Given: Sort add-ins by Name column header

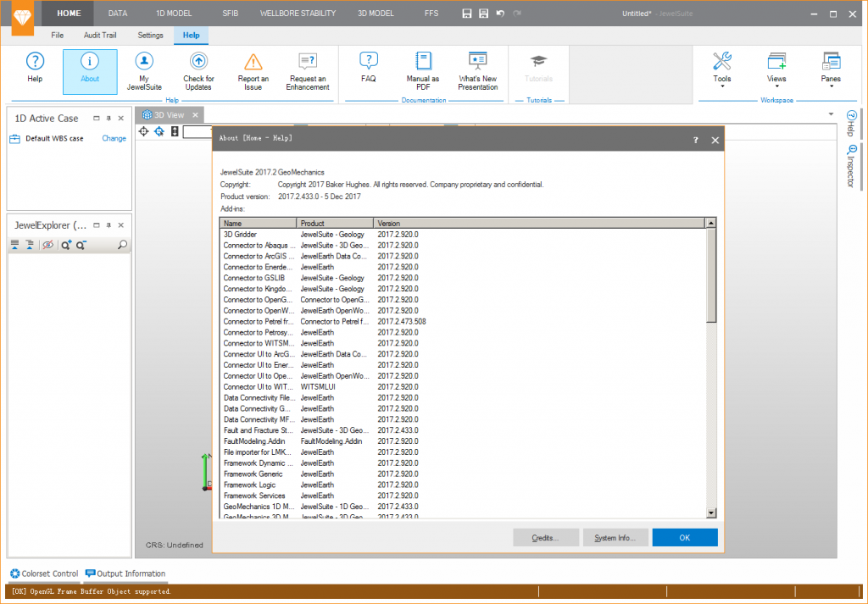Looking at the screenshot, I should click(259, 224).
